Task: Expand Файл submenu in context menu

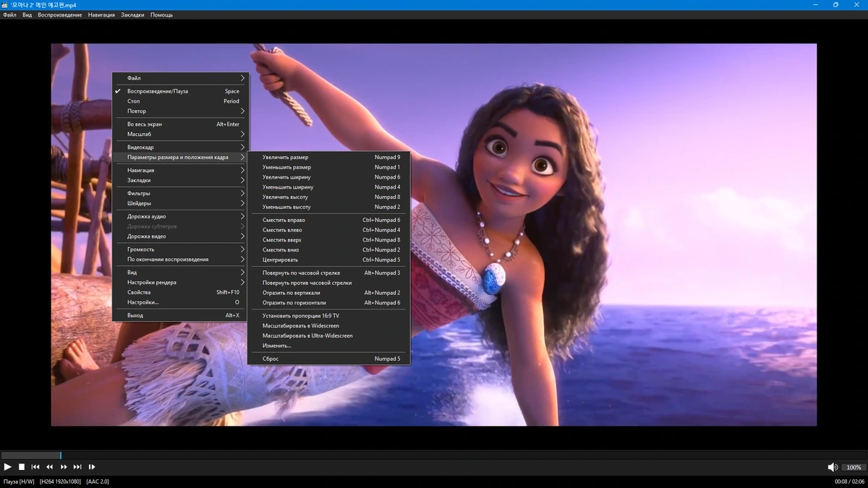Action: point(180,78)
